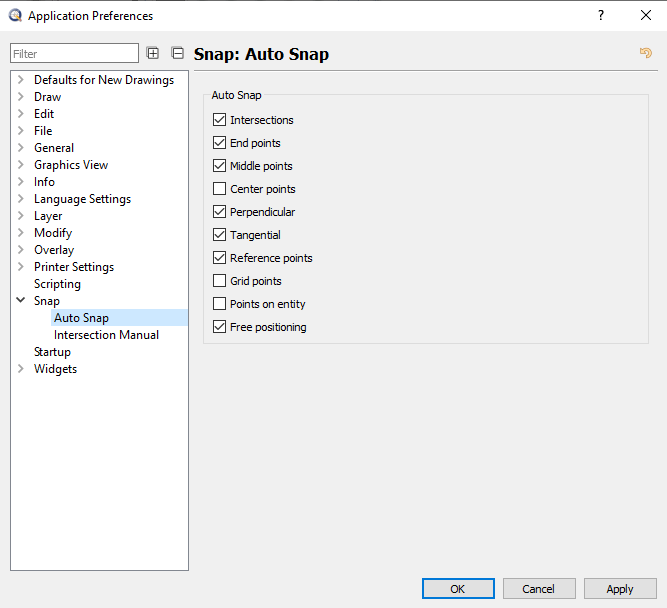Collapse the Snap category arrow

(x=20, y=300)
